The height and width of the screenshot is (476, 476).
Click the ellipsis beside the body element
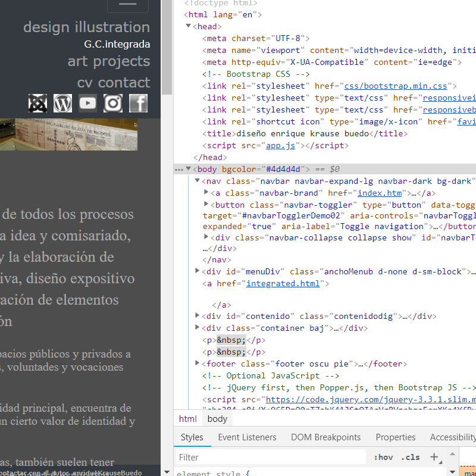[179, 170]
